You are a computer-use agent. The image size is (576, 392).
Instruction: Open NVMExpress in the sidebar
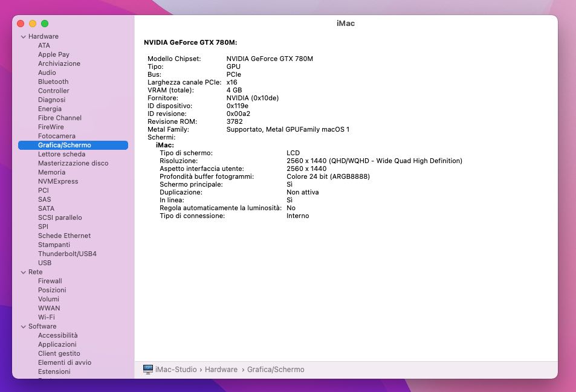click(x=58, y=181)
